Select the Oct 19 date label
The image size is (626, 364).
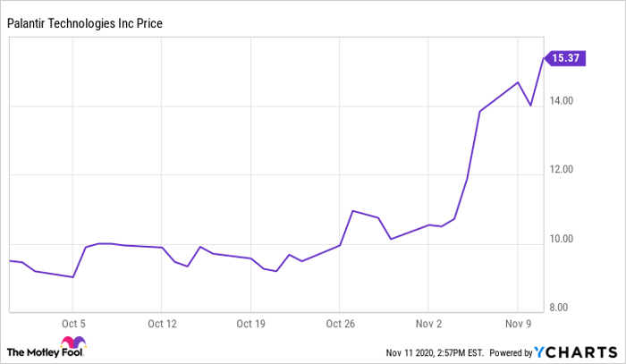251,323
